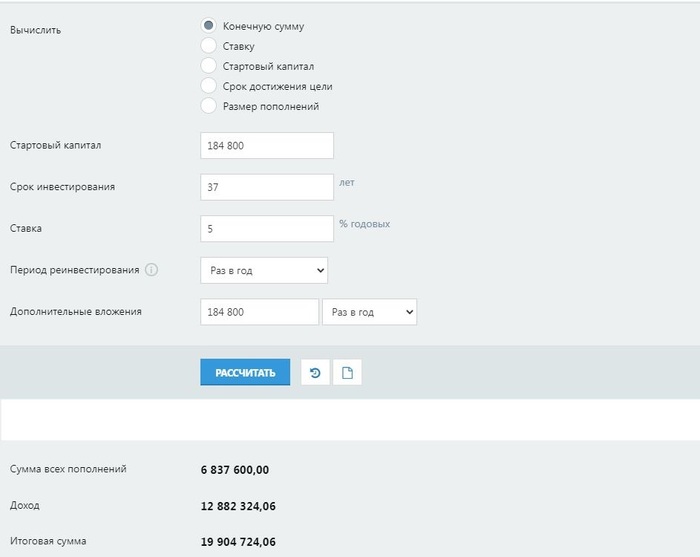The height and width of the screenshot is (557, 700).
Task: Click the reinvestment period info icon
Action: [152, 270]
